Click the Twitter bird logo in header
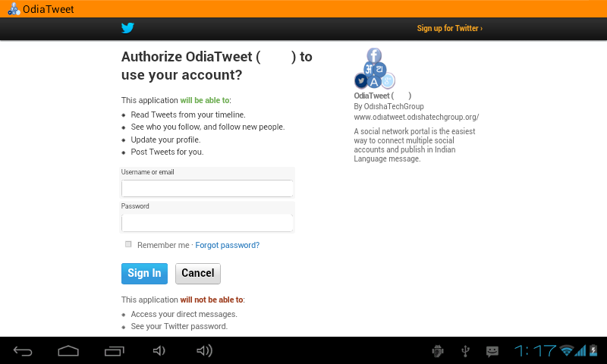This screenshot has width=607, height=364. coord(127,28)
